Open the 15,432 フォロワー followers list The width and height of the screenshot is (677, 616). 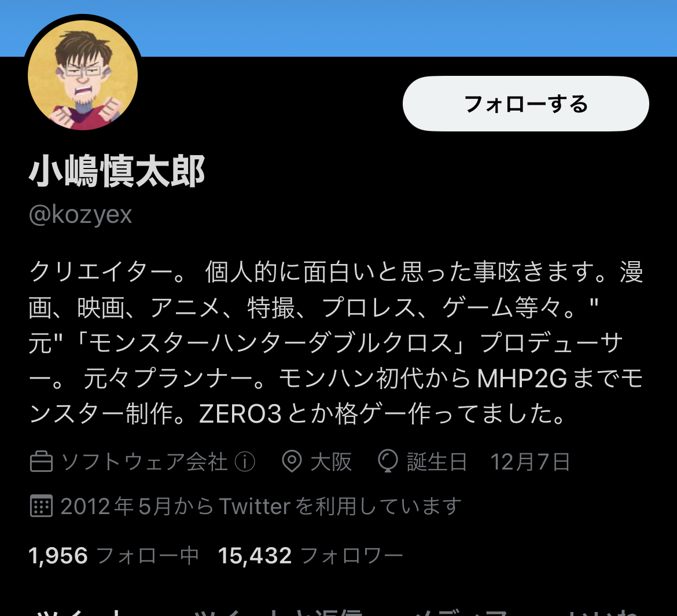click(310, 556)
